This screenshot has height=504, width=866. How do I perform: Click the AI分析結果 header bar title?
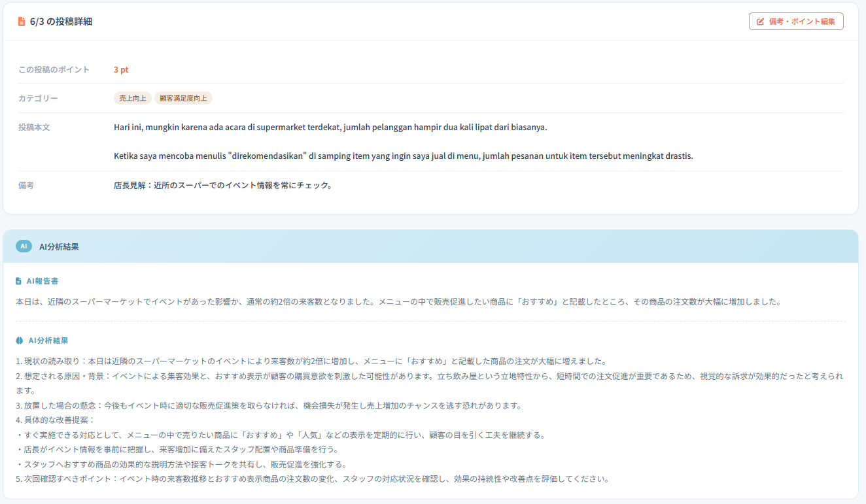coord(60,246)
